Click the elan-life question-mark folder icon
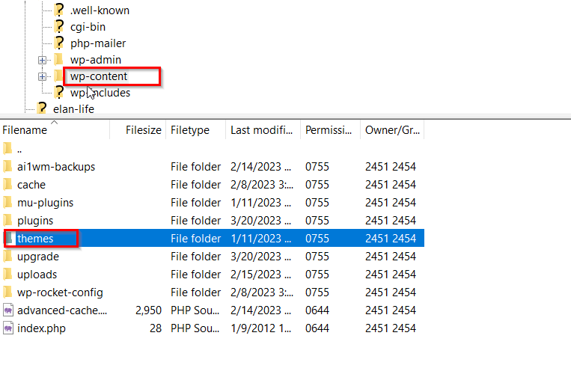Image resolution: width=571 pixels, height=392 pixels. coord(42,108)
